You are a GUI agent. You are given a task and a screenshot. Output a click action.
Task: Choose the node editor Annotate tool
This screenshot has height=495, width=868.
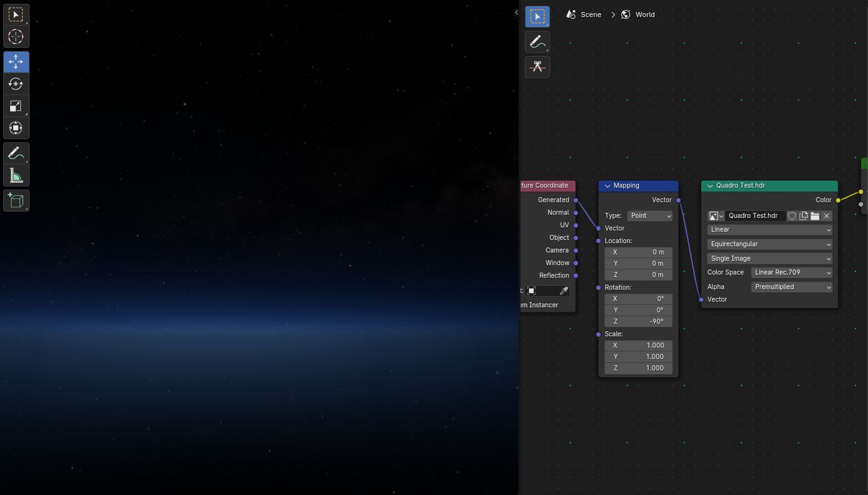[x=537, y=42]
